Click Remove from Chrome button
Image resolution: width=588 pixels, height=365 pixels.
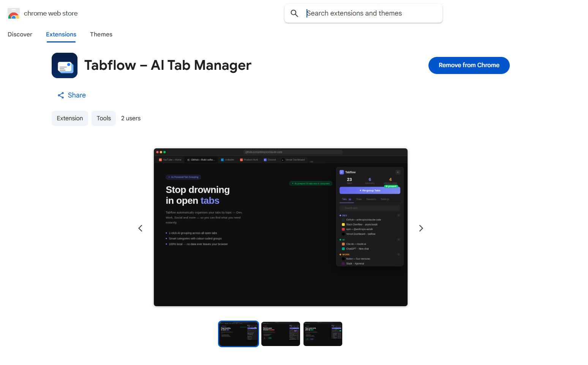[x=469, y=65]
